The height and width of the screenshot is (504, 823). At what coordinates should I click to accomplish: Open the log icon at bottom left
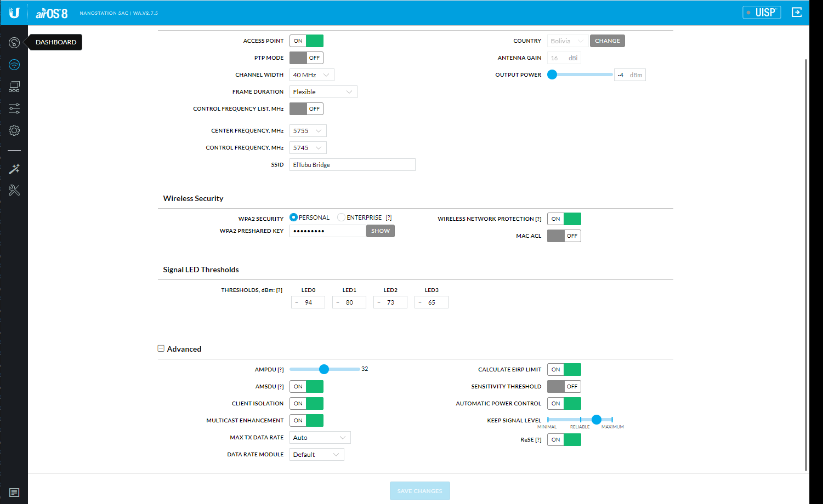pyautogui.click(x=14, y=492)
